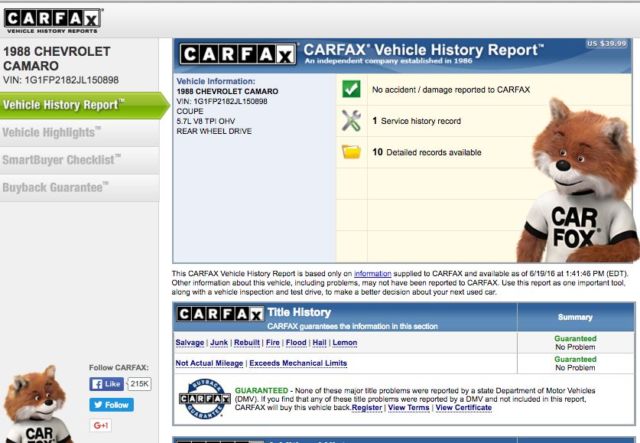Click the CARFAX logo in Title History header

pyautogui.click(x=220, y=314)
